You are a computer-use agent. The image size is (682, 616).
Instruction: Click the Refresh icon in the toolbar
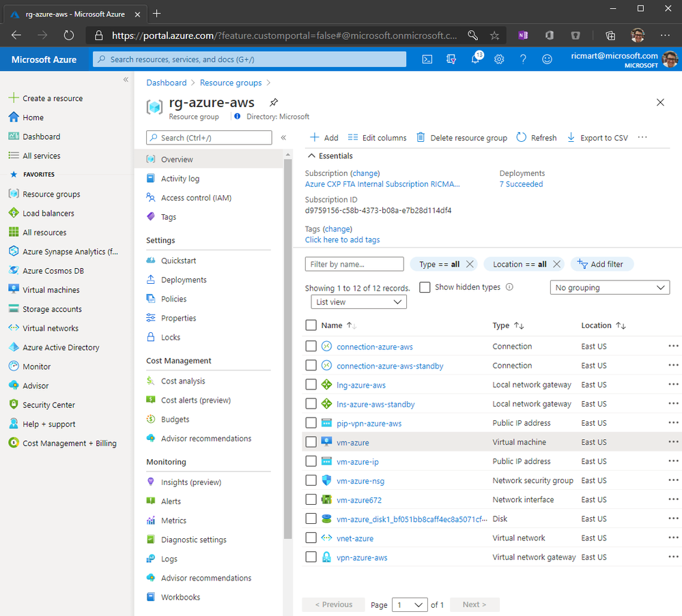[521, 137]
